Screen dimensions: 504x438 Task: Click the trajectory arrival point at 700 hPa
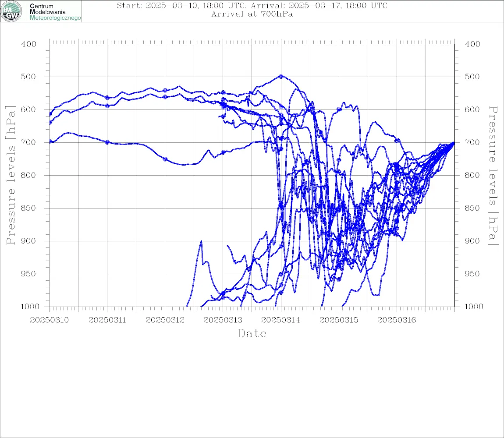454,143
